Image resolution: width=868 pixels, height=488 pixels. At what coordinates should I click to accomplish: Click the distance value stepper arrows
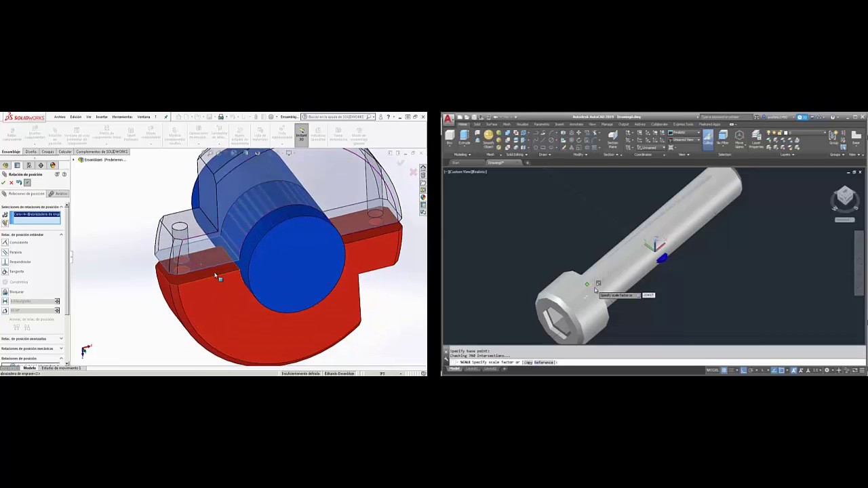tap(57, 301)
